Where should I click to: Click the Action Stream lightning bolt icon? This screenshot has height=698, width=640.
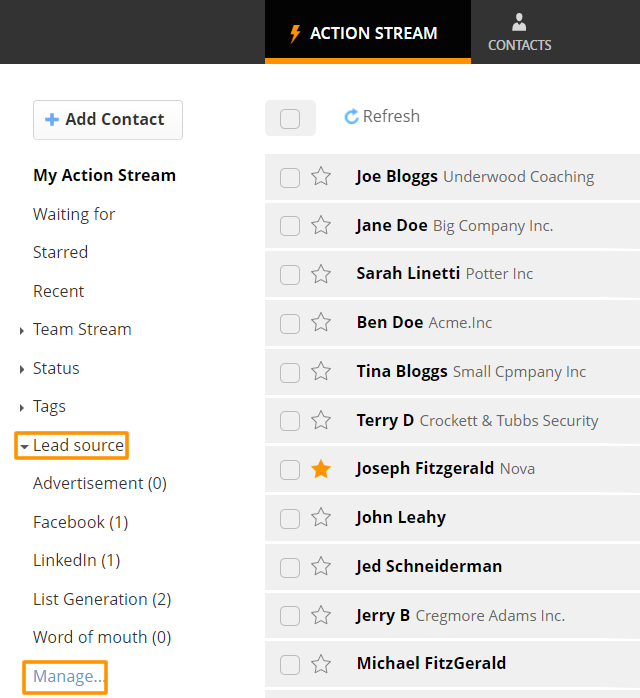pos(295,33)
